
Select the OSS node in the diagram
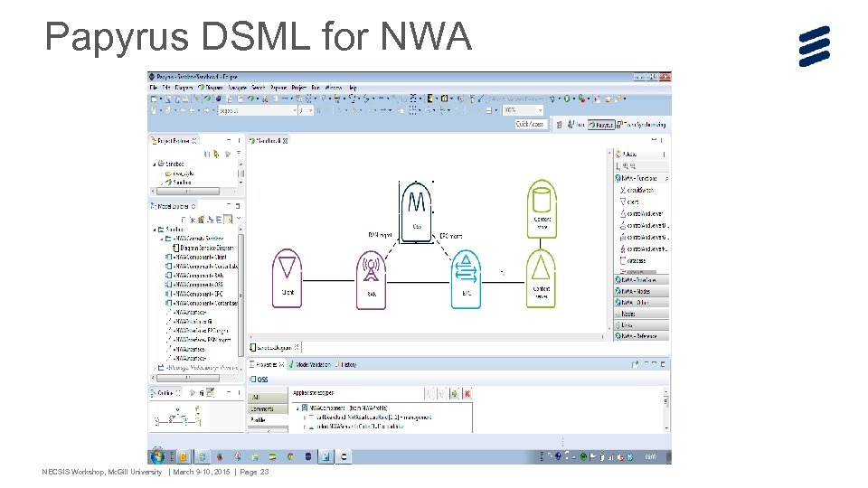tap(416, 211)
